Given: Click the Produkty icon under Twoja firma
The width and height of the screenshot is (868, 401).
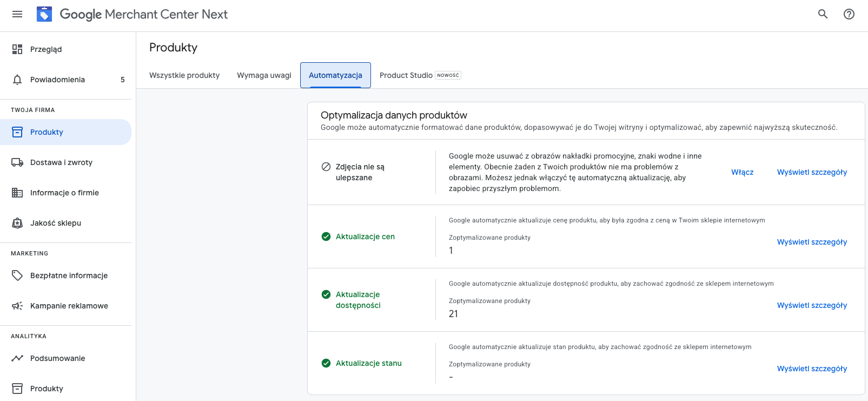Looking at the screenshot, I should tap(17, 132).
